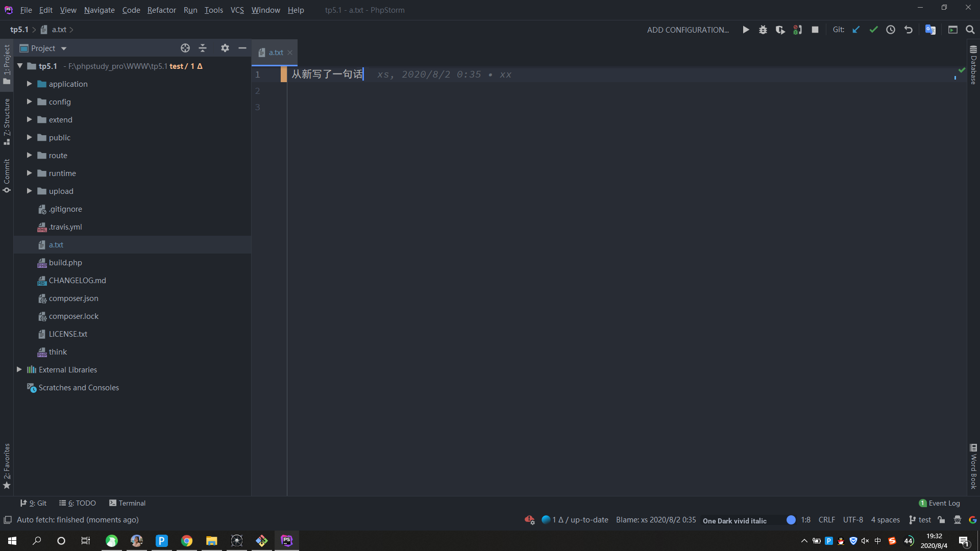Expand the route folder
The image size is (980, 551).
coord(29,155)
